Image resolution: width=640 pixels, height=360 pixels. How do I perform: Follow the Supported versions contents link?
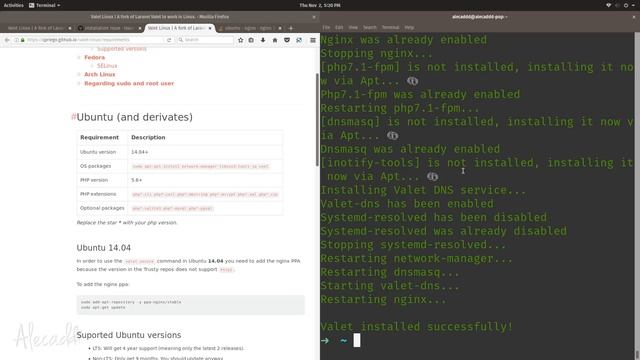121,49
